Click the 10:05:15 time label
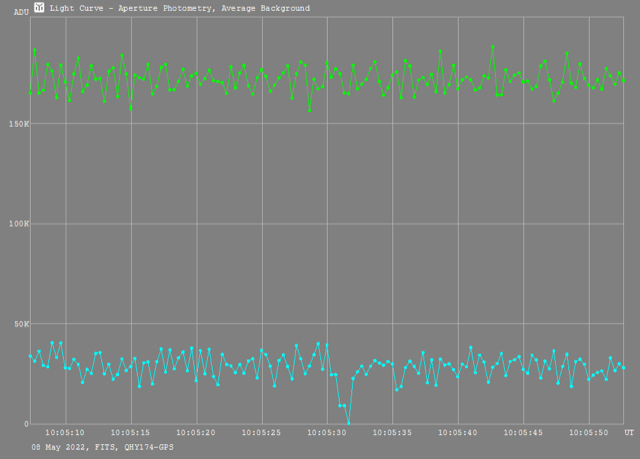 coord(130,432)
